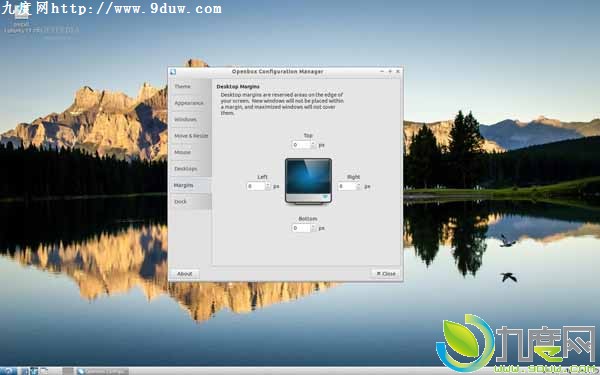Click the Right margin value field
The width and height of the screenshot is (600, 375).
(346, 186)
